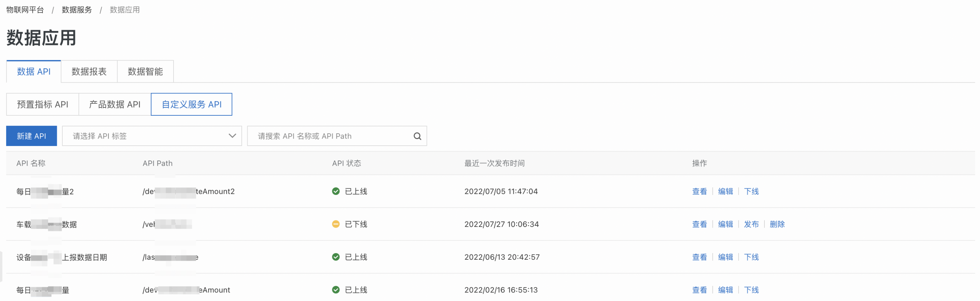Click the 最近一次发布时间 column header
Image resolution: width=980 pixels, height=301 pixels.
coord(494,163)
